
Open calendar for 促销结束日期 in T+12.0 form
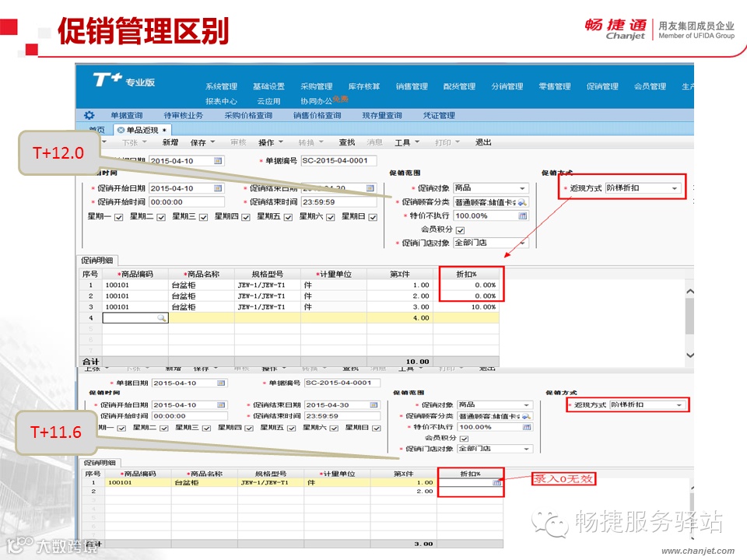point(370,188)
